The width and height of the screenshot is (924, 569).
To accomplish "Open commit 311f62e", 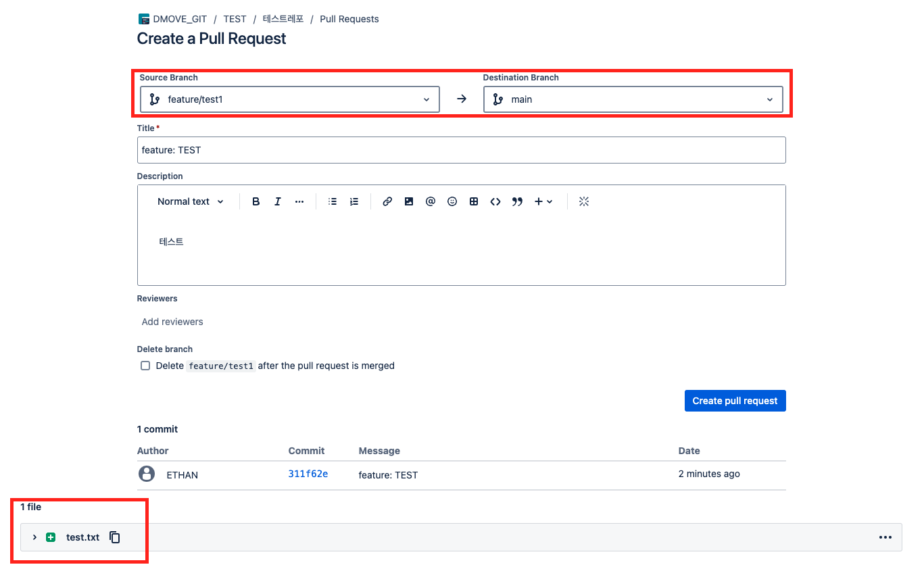I will point(308,474).
